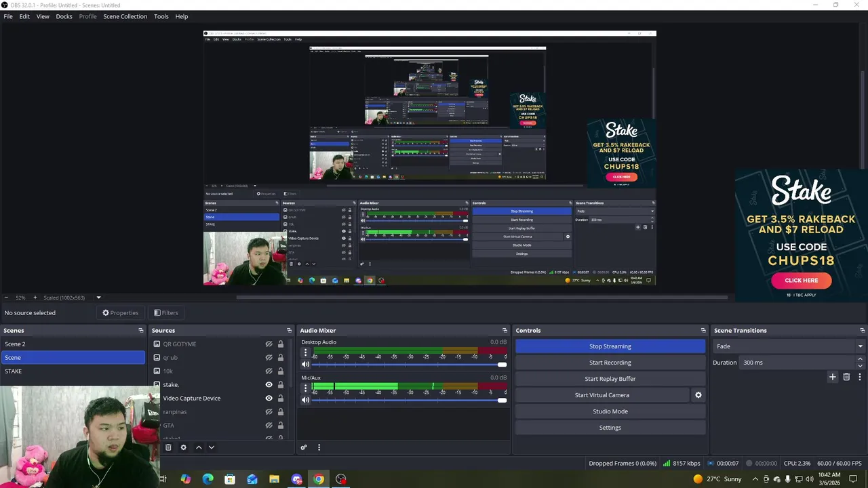The width and height of the screenshot is (868, 488).
Task: Open the Docks menu
Action: pos(64,16)
